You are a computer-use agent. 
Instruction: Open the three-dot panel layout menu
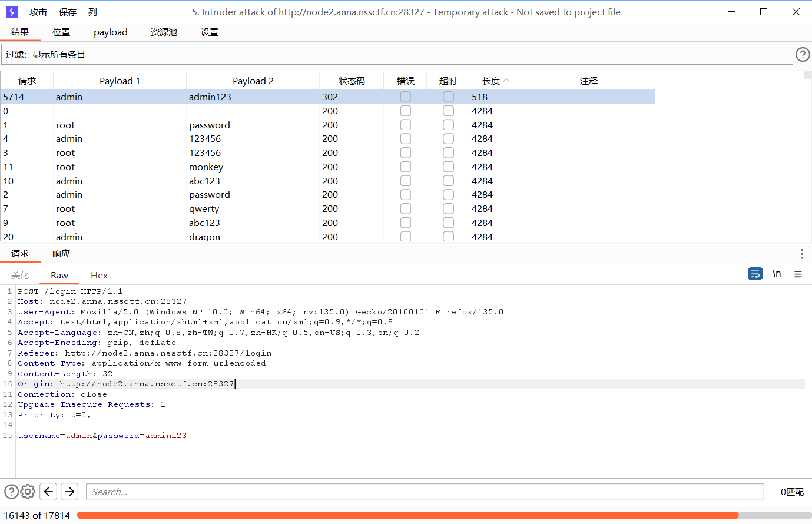click(801, 254)
